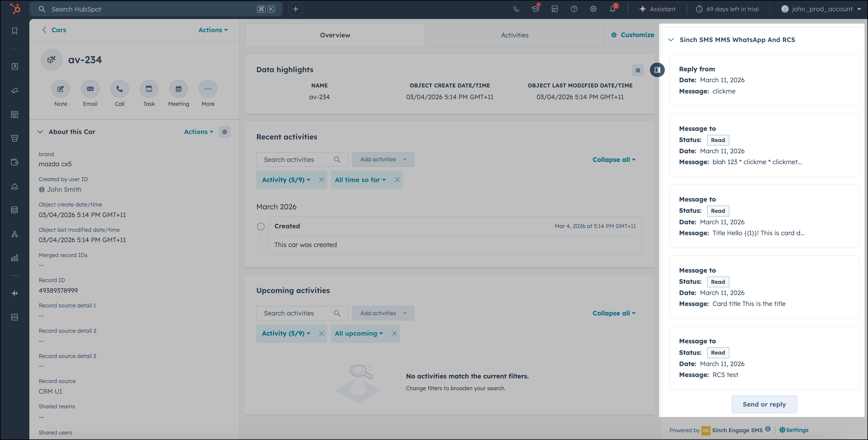
Task: Click the Sinch Engage SMS info icon
Action: pos(768,429)
